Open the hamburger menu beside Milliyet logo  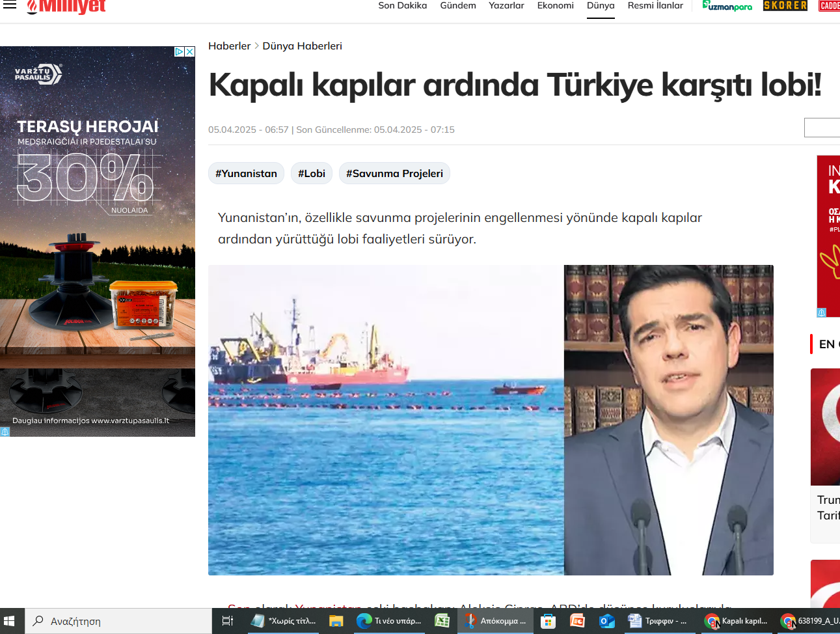click(x=10, y=5)
